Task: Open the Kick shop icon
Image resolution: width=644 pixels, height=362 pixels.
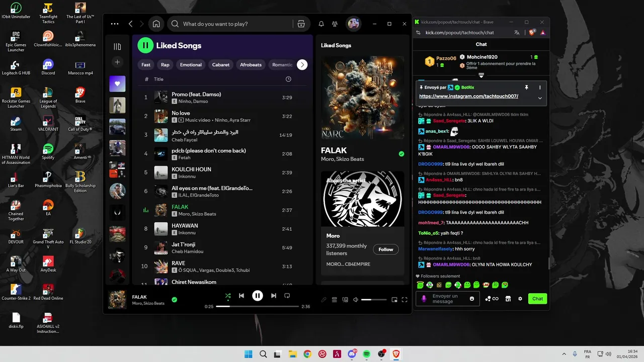Action: point(508,299)
